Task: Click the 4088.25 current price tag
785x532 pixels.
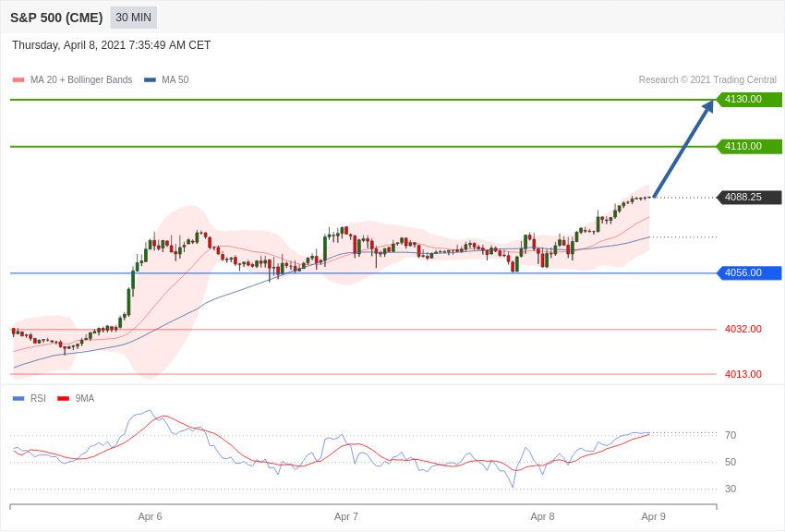Action: click(x=750, y=197)
